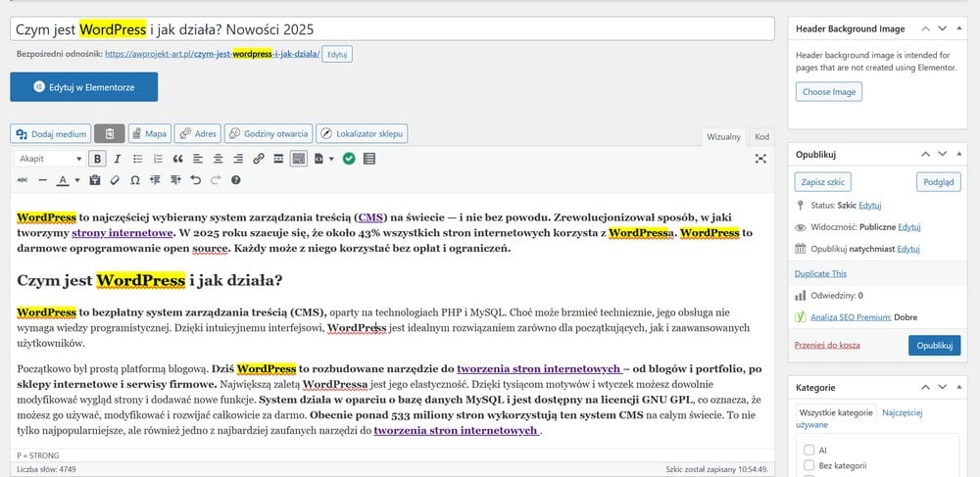Insert the Read More tag

(x=278, y=159)
